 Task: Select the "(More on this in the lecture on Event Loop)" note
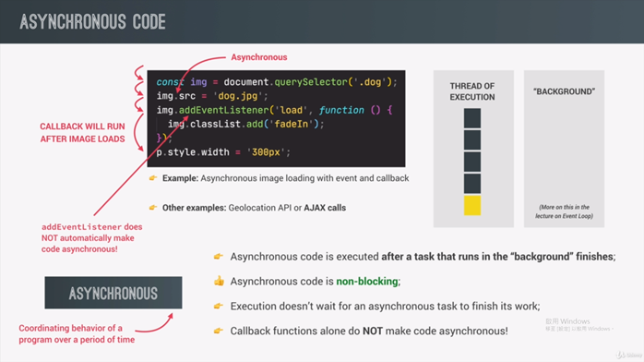click(x=564, y=211)
